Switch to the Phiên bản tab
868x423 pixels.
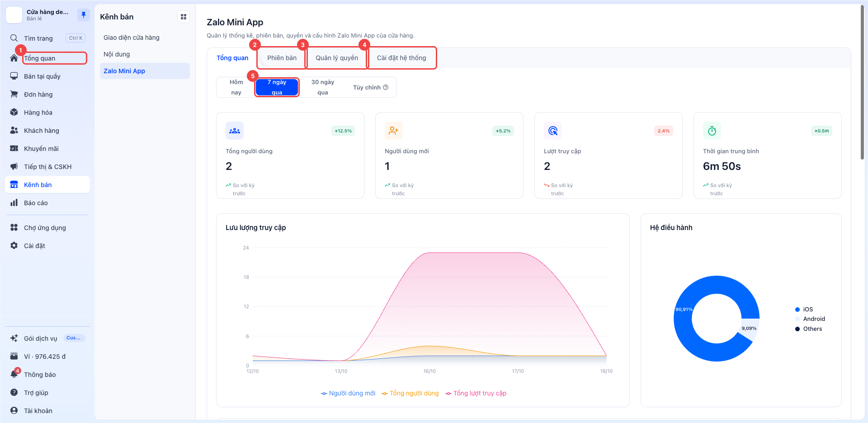point(282,58)
